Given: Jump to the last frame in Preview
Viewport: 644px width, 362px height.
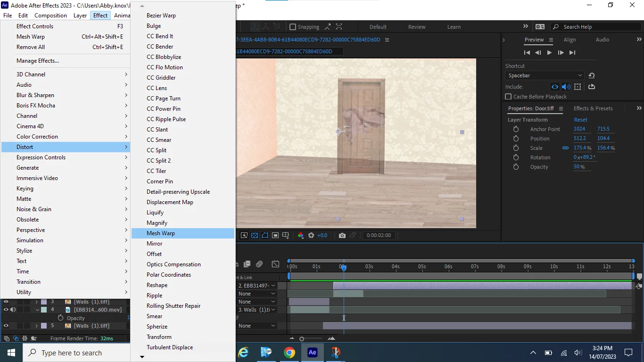Looking at the screenshot, I should [x=572, y=53].
